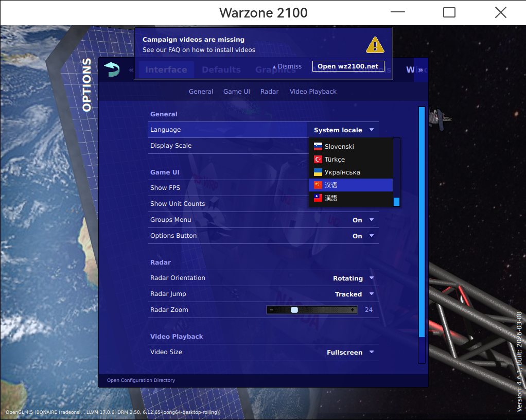Click the yellow warning triangle icon
The width and height of the screenshot is (526, 420).
(375, 45)
